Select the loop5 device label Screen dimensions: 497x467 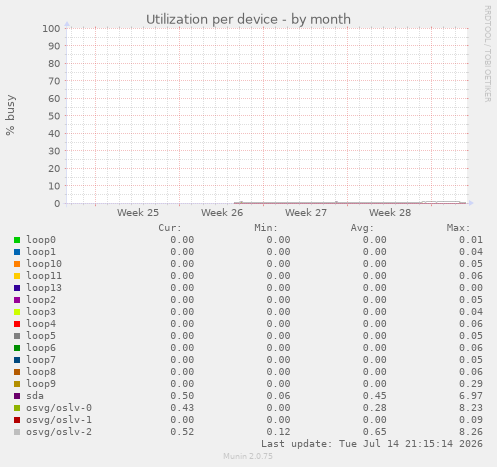tap(41, 336)
